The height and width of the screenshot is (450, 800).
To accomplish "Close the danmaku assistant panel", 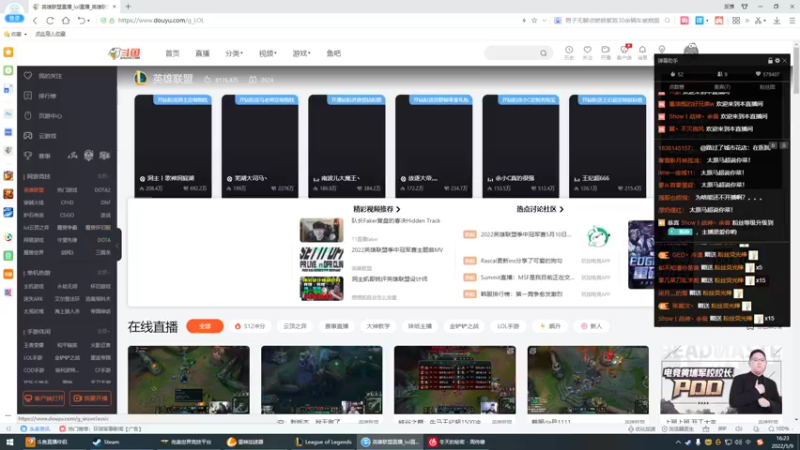I will coord(785,61).
